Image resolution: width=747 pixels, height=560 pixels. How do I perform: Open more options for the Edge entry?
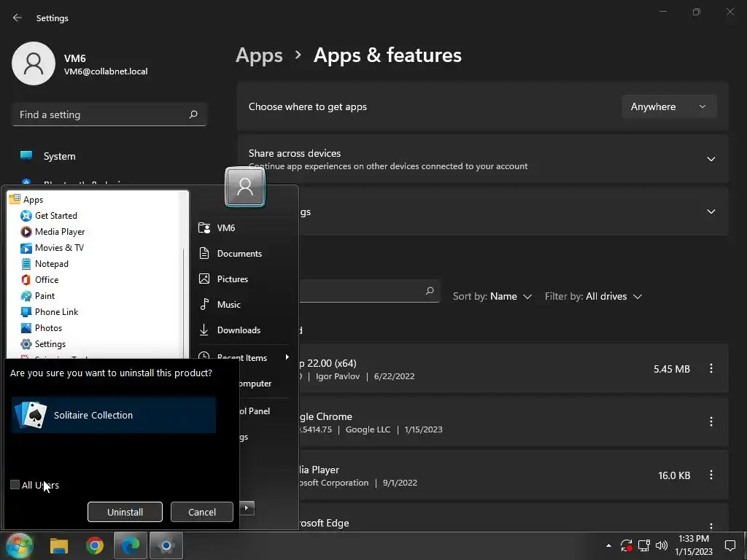click(711, 526)
